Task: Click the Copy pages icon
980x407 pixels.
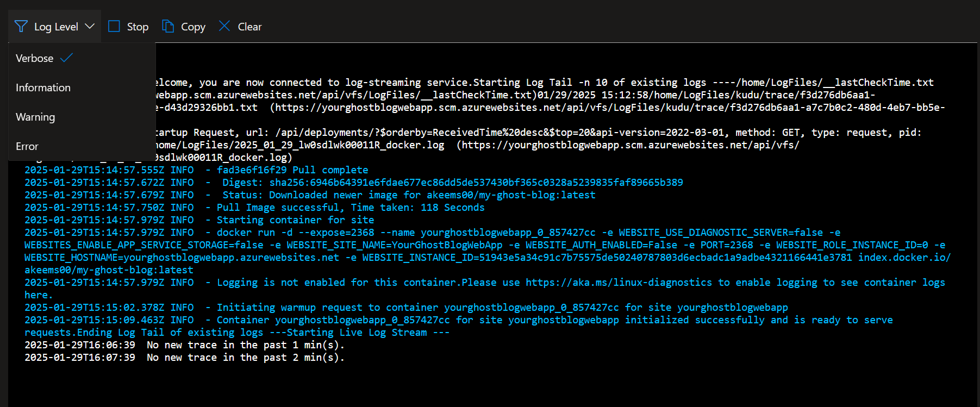Action: [168, 26]
